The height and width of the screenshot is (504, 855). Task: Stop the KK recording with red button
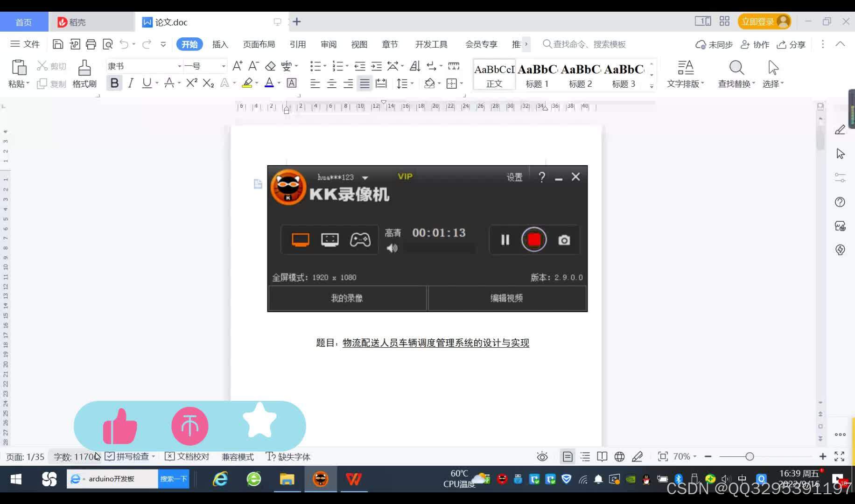534,240
